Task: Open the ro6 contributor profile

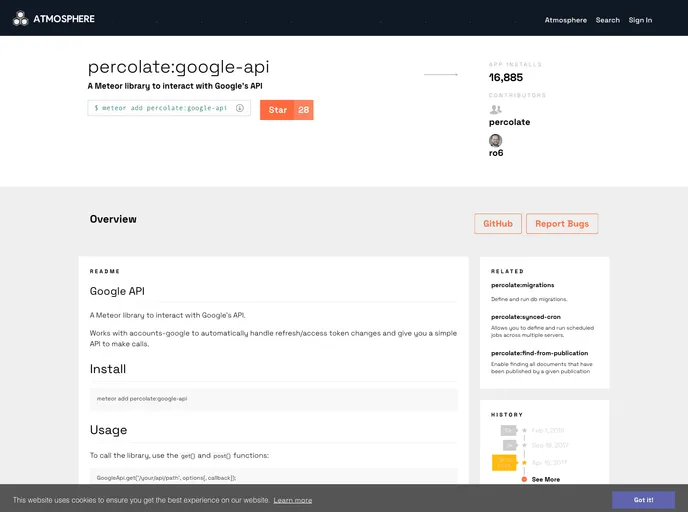Action: tap(496, 153)
